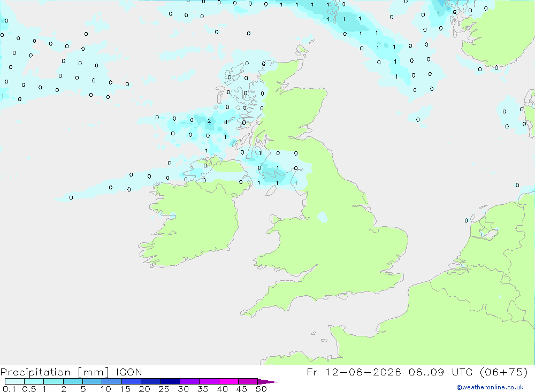Click the 0.1–0.5 mm palest legend swatch
The height and width of the screenshot is (392, 535).
click(x=14, y=381)
